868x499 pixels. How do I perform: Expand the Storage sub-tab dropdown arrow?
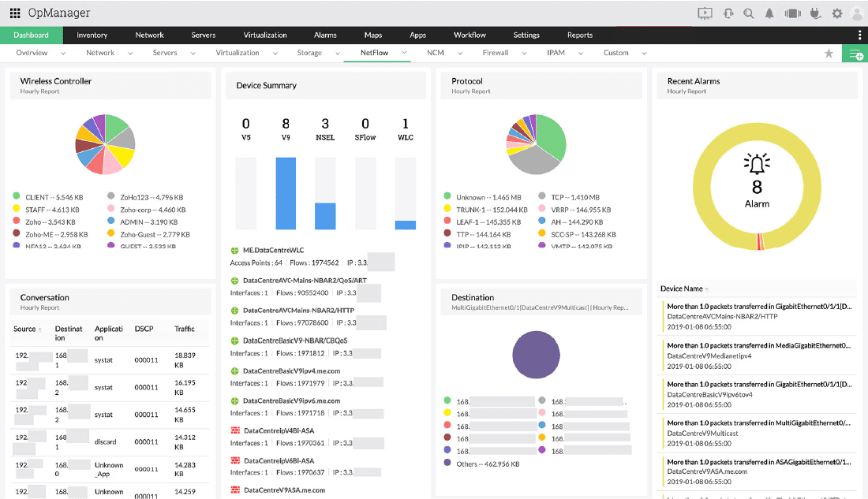(337, 53)
